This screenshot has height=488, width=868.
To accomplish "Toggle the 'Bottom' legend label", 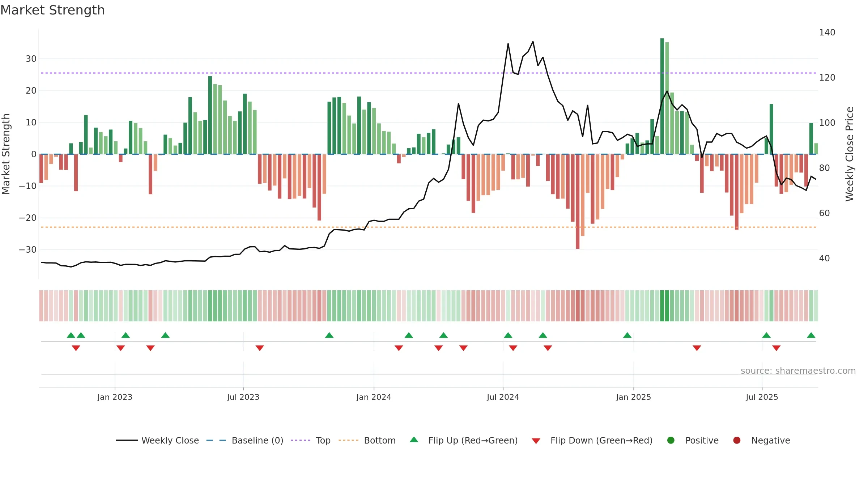I will point(380,440).
